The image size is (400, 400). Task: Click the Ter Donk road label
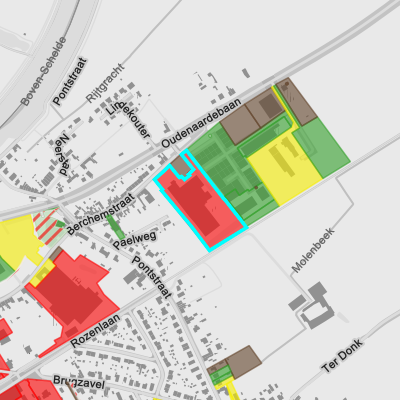[342, 356]
